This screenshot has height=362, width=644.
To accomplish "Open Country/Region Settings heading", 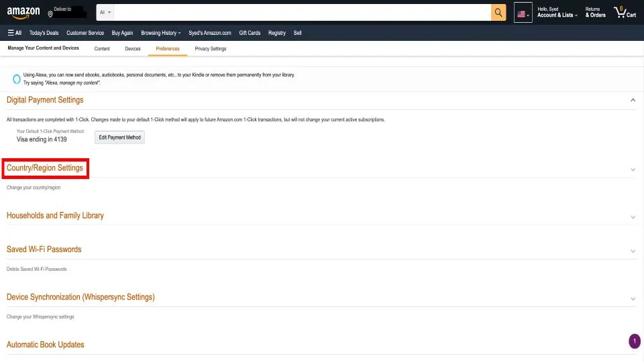I will click(x=45, y=168).
